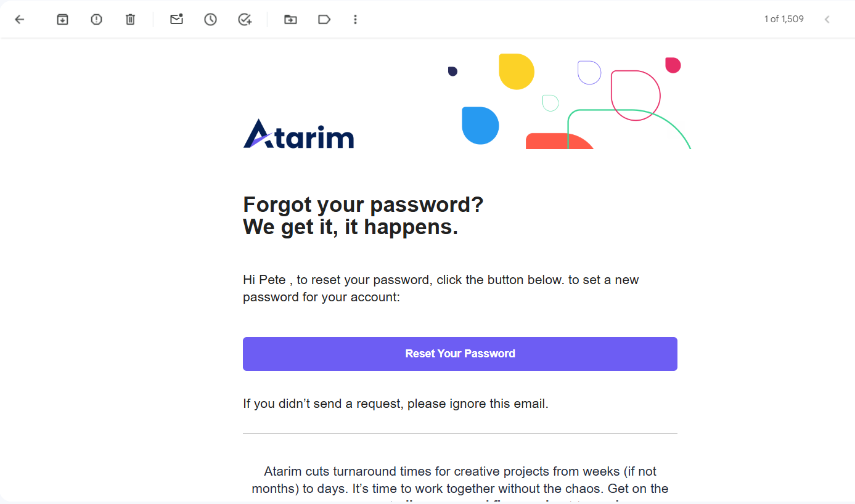Image resolution: width=855 pixels, height=504 pixels.
Task: Open the Labels menu
Action: pyautogui.click(x=324, y=20)
